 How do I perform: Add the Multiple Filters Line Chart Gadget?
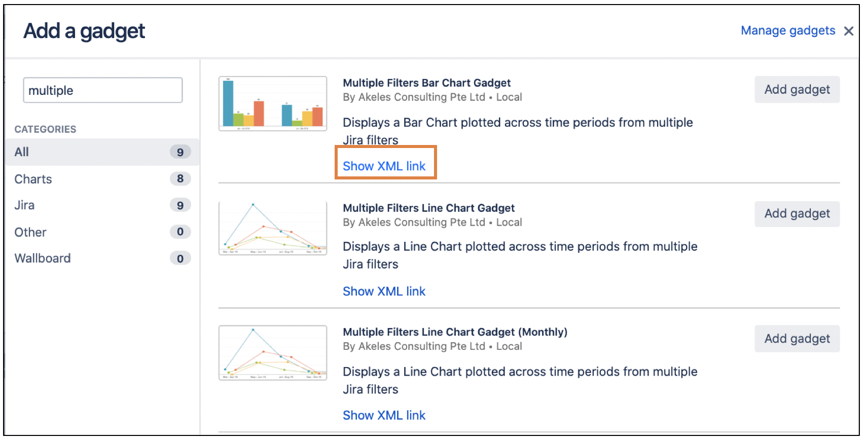click(x=797, y=213)
